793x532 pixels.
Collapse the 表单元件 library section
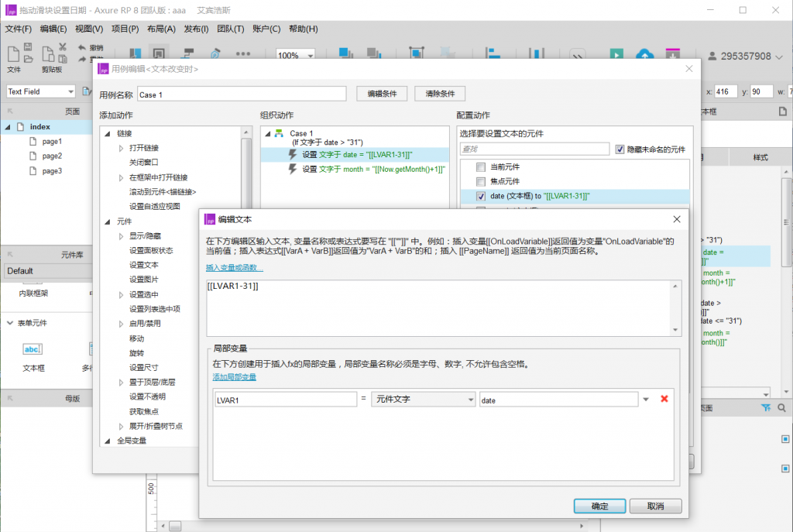coord(9,323)
